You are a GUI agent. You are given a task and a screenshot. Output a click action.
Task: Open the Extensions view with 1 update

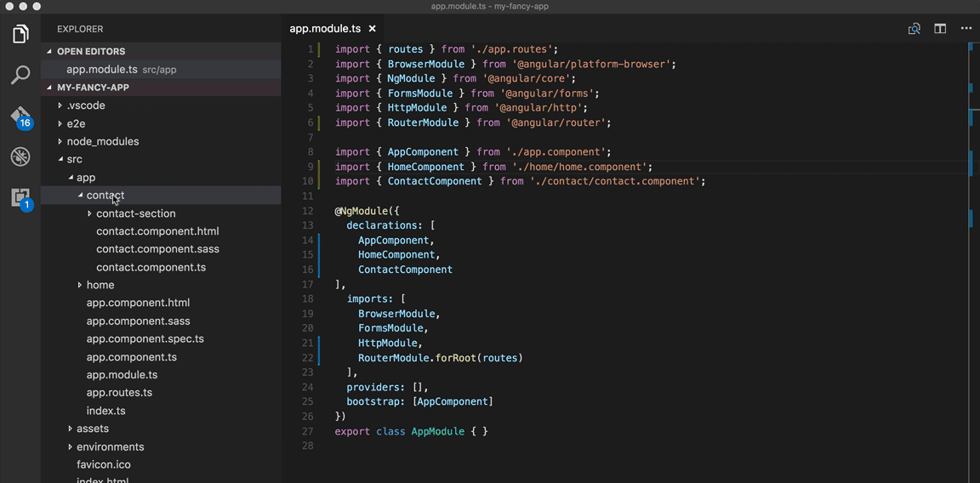click(x=21, y=198)
